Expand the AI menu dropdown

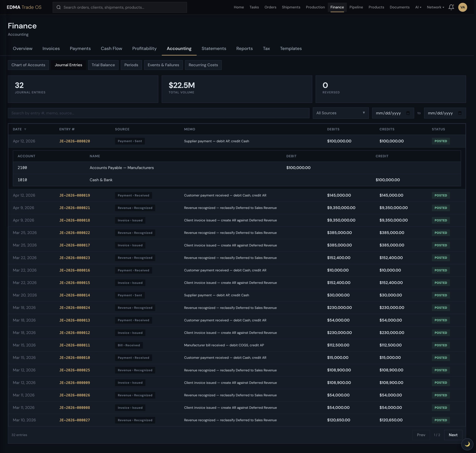coord(418,7)
